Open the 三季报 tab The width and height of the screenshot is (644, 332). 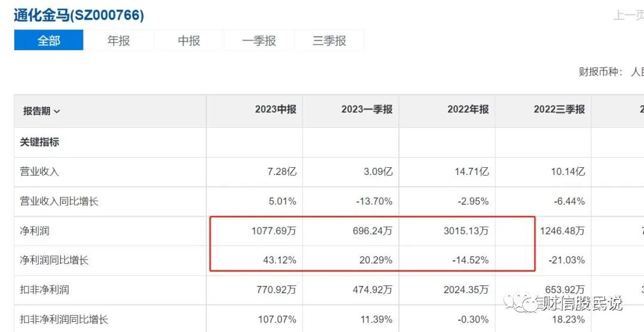329,40
